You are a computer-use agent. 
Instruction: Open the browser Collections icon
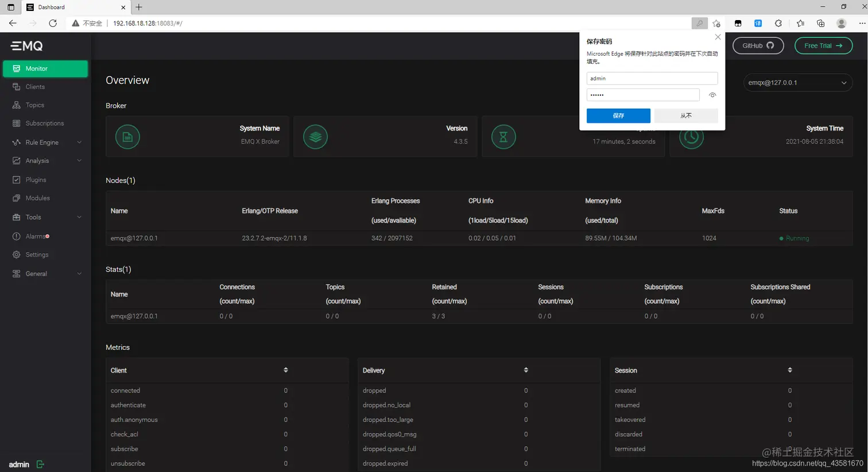coord(821,23)
